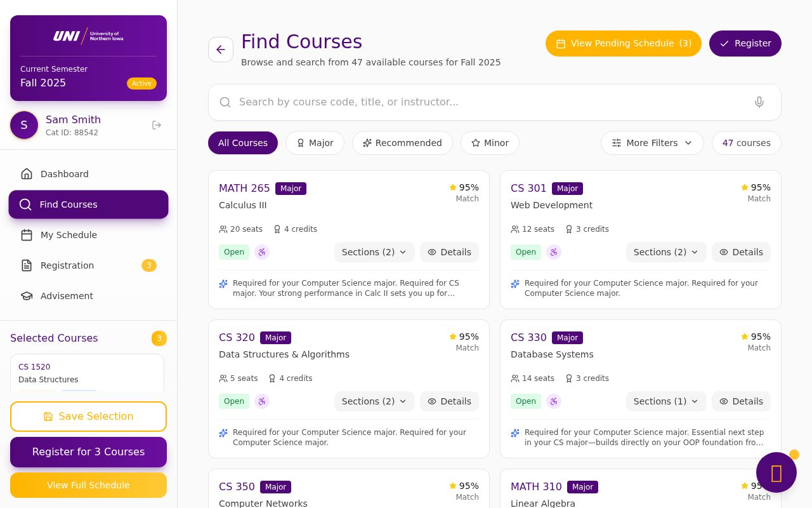
Task: Select Find Courses in the sidebar
Action: click(x=88, y=204)
